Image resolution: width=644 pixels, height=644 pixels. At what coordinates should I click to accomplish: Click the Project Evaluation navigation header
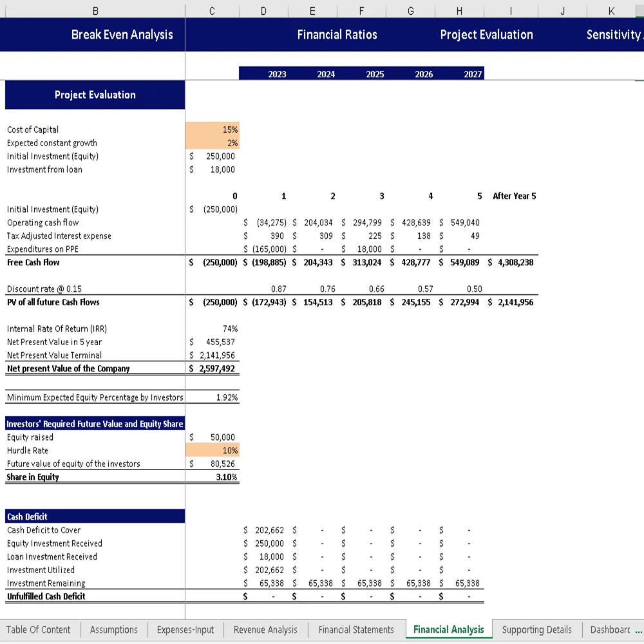487,35
